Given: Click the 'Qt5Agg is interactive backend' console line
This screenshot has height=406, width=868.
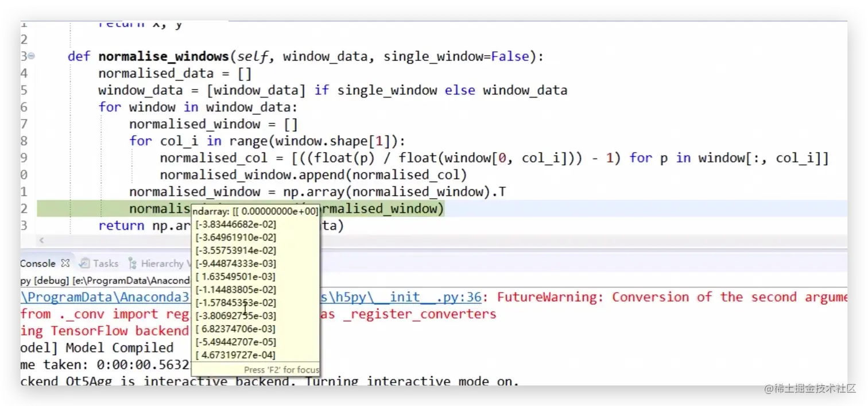Looking at the screenshot, I should [x=270, y=381].
